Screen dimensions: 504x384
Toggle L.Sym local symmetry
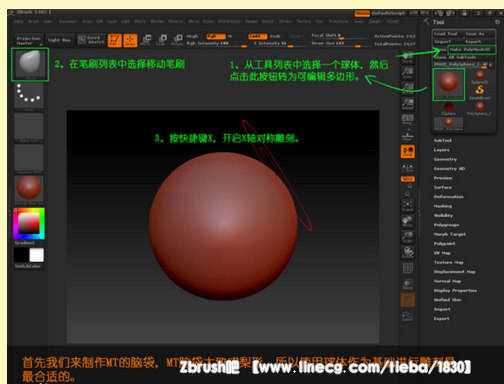tap(407, 167)
